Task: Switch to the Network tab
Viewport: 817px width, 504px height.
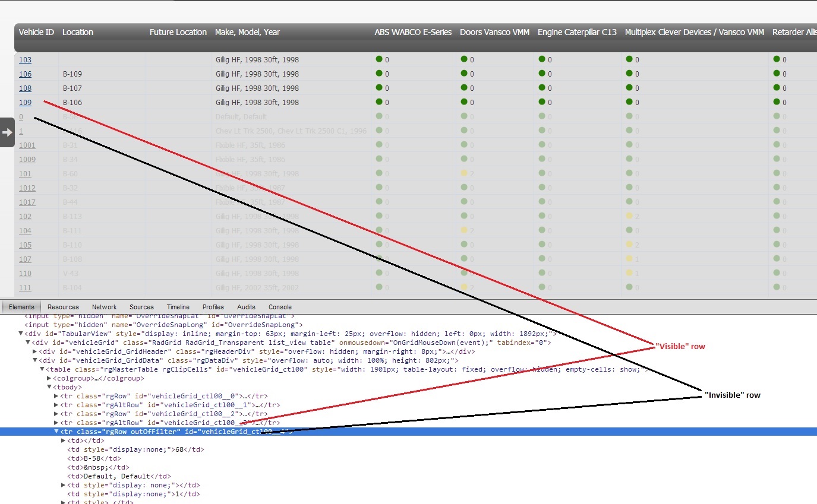Action: tap(104, 307)
